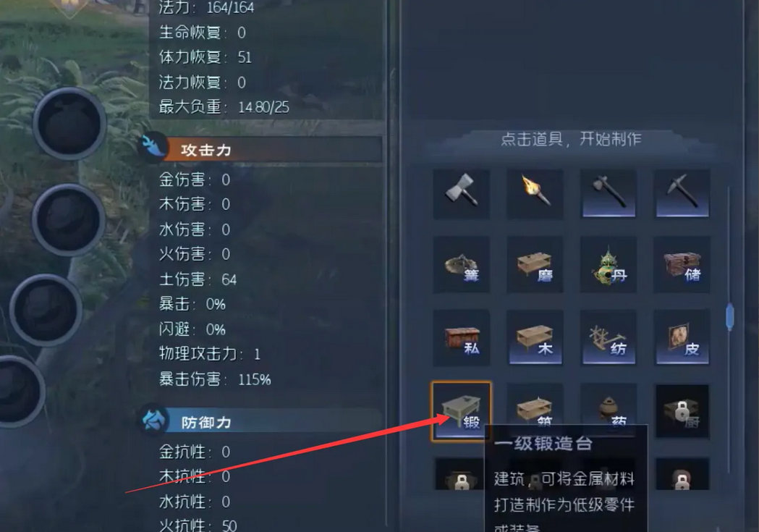Click the second round empty equipment slot

(x=68, y=220)
